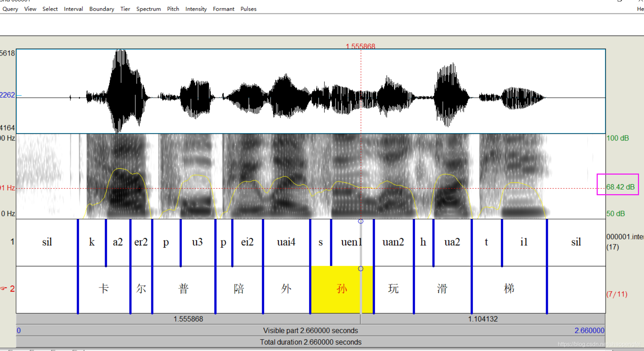This screenshot has width=644, height=351.
Task: Click the (17) interval count label
Action: point(613,247)
